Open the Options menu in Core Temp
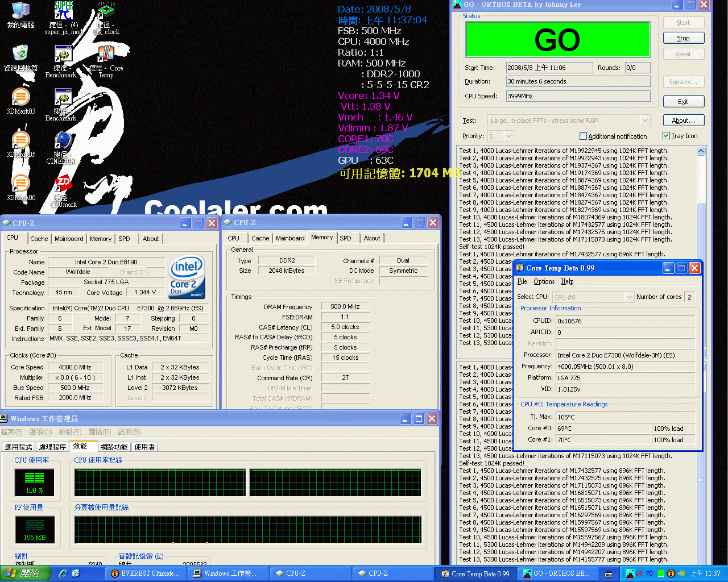Viewport: 728px width, 582px height. tap(544, 281)
